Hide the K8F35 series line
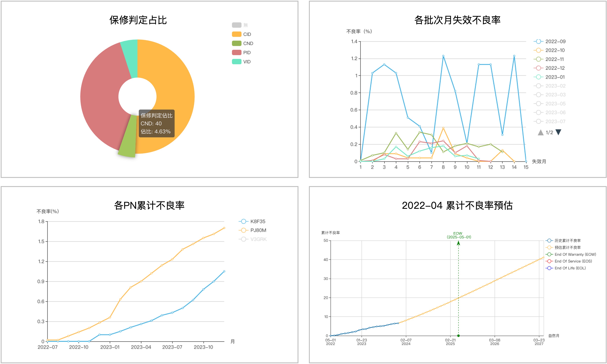607x364 pixels. (x=252, y=222)
